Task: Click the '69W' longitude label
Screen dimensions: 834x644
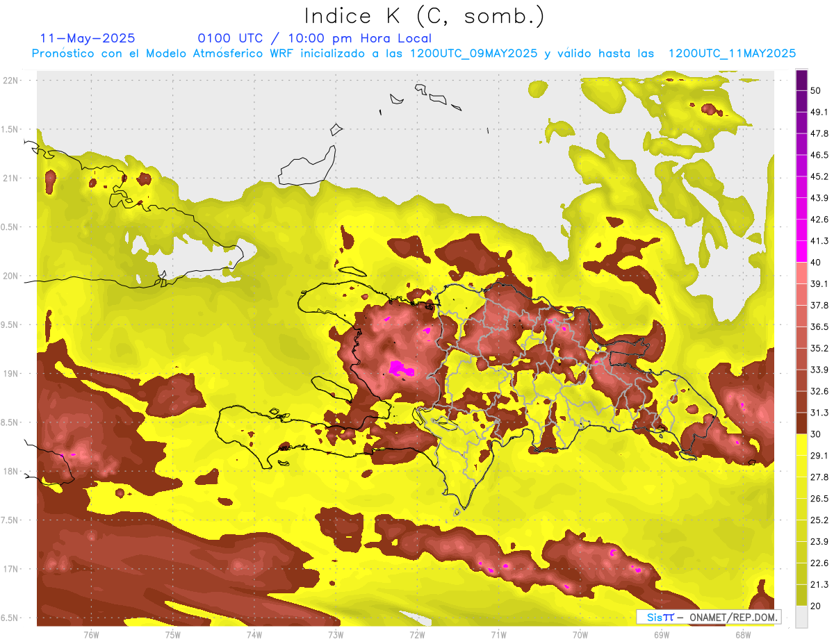Action: pyautogui.click(x=662, y=634)
